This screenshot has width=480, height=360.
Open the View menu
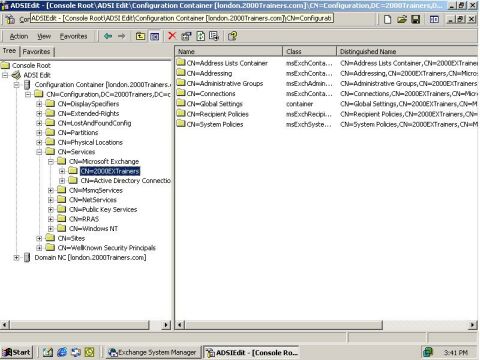(44, 36)
